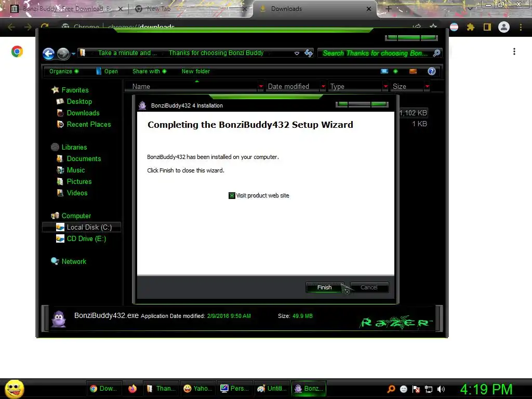Toggle the Visit product web site checkbox
The height and width of the screenshot is (399, 532).
[x=232, y=196]
